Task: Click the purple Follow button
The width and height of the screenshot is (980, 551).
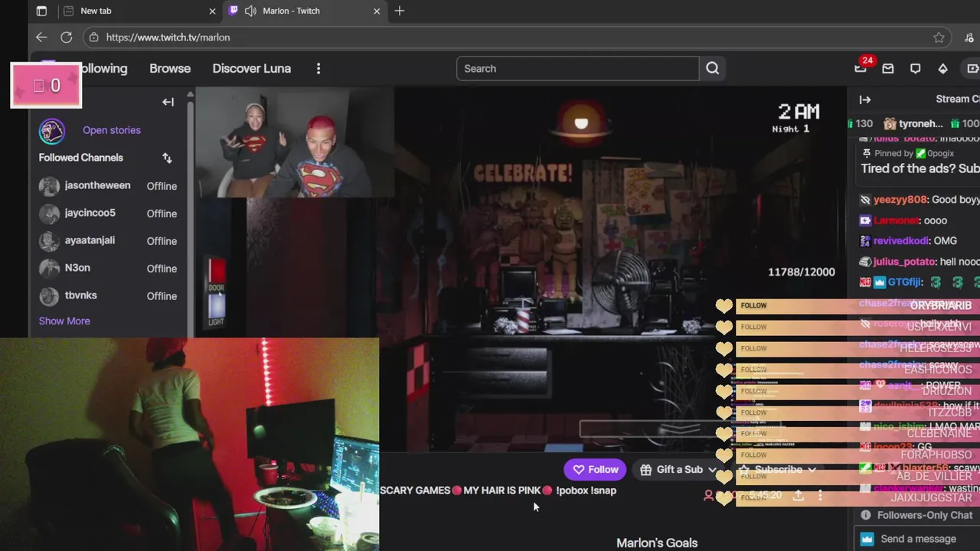Action: pos(596,470)
